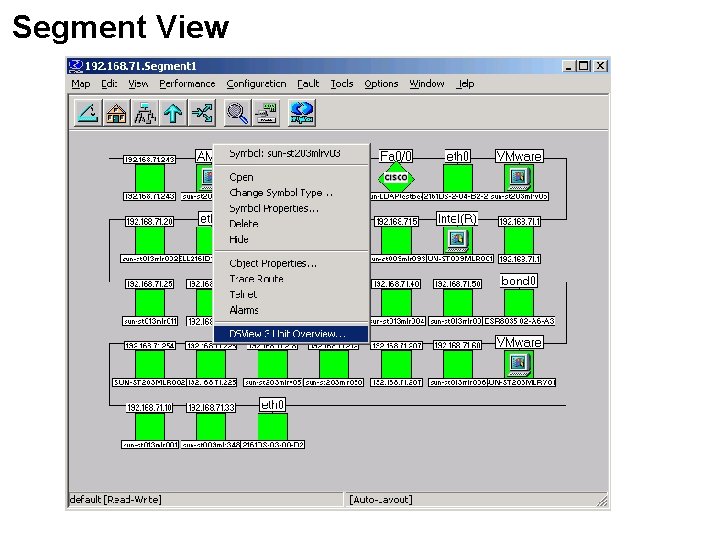This screenshot has width=720, height=540.
Task: Open the Tools menu
Action: click(342, 84)
